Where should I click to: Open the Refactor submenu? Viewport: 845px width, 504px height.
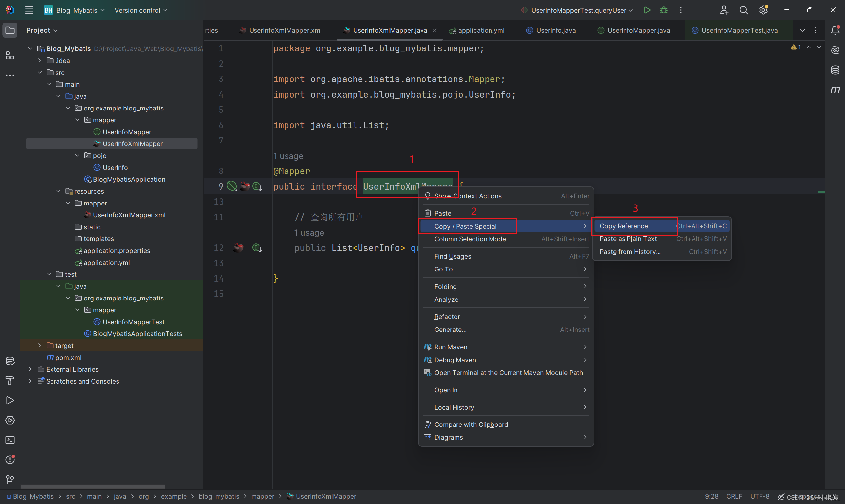coord(506,317)
